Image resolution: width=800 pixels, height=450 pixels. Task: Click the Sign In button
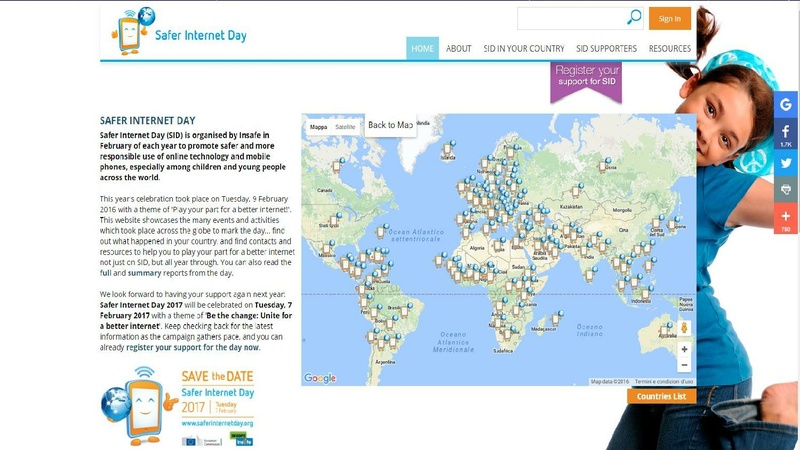click(669, 18)
